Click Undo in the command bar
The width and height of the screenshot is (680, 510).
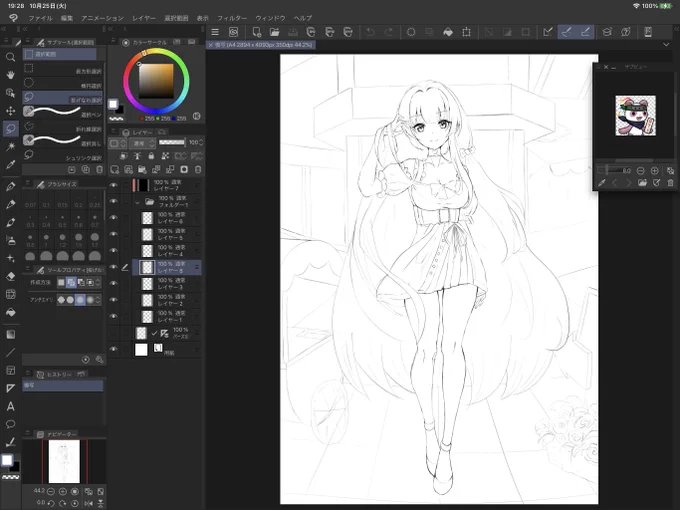[370, 32]
